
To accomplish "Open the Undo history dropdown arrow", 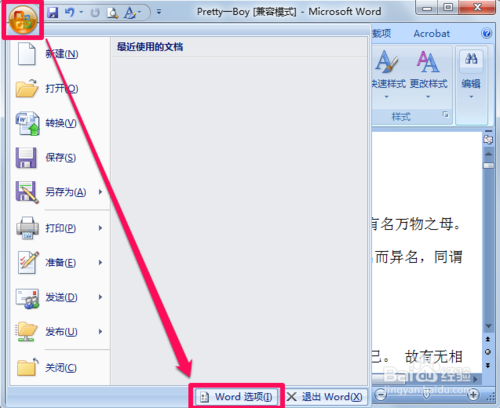I will coord(81,13).
